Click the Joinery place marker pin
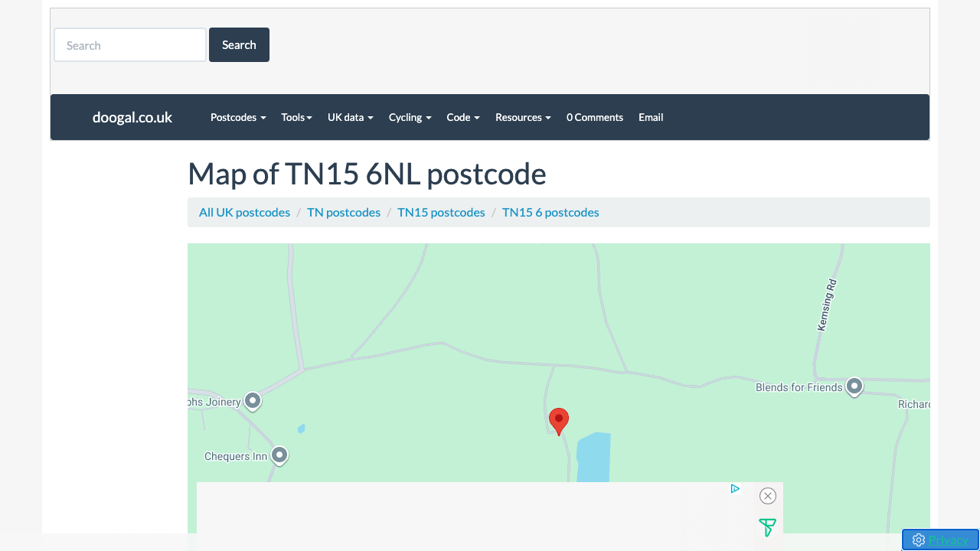980x551 pixels. 253,400
